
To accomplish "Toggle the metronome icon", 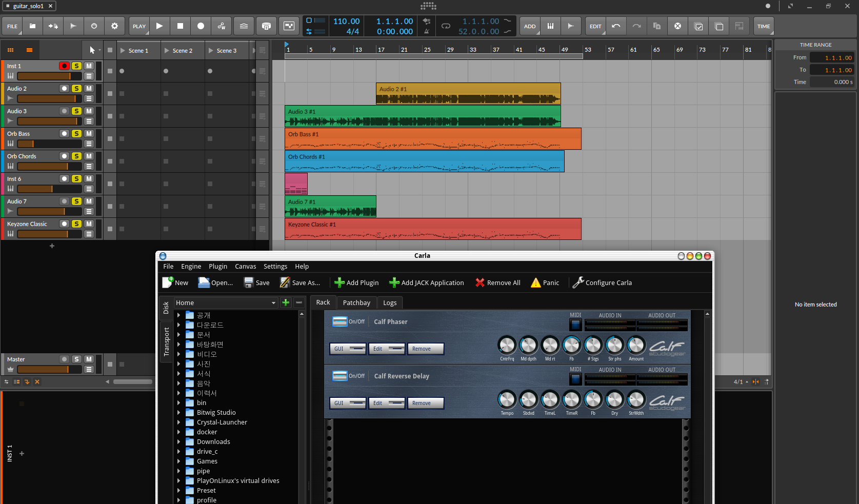I will [x=427, y=31].
